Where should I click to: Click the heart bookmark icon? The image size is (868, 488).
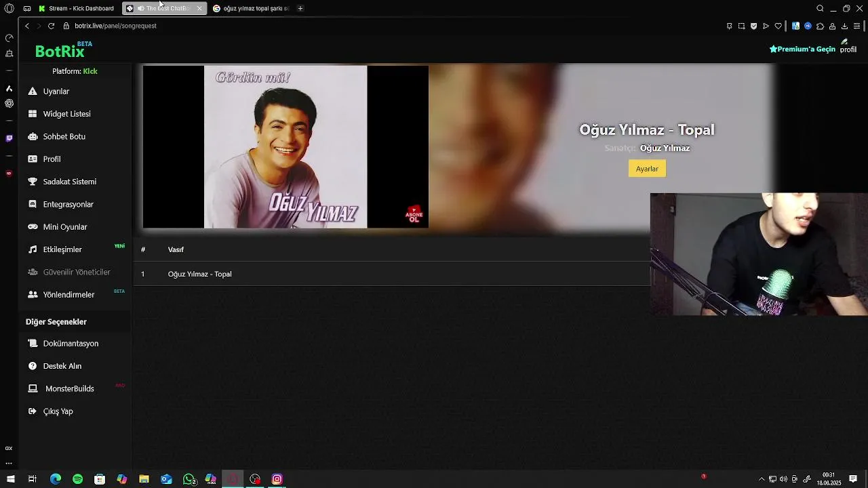coord(778,26)
